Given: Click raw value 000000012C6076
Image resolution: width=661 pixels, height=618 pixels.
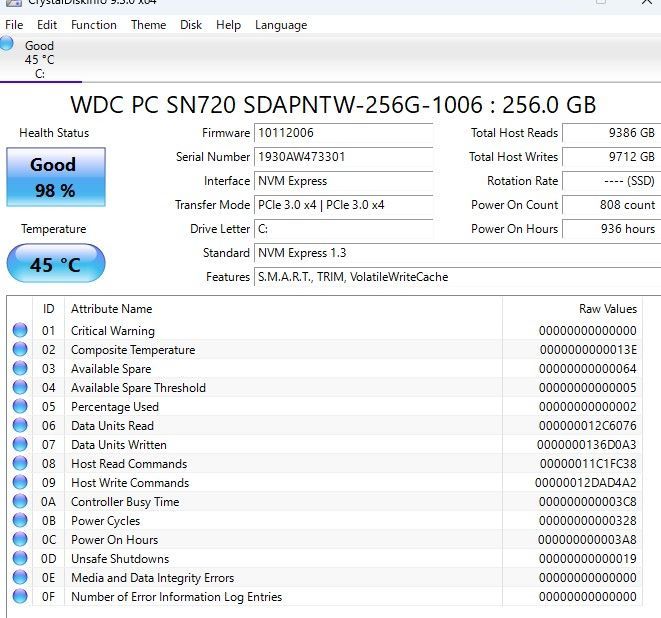Looking at the screenshot, I should [x=588, y=426].
